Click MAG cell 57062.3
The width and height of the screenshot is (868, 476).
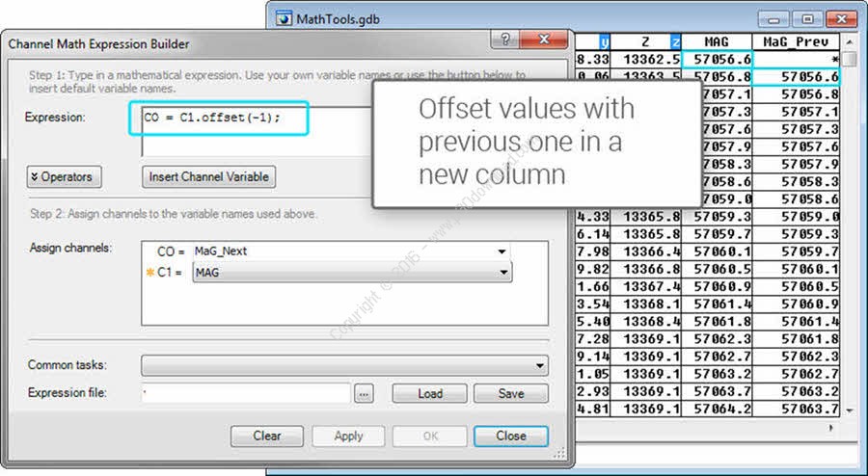[717, 339]
